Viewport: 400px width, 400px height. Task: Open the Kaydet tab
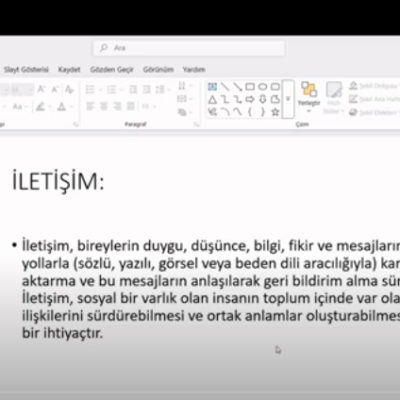tap(69, 70)
